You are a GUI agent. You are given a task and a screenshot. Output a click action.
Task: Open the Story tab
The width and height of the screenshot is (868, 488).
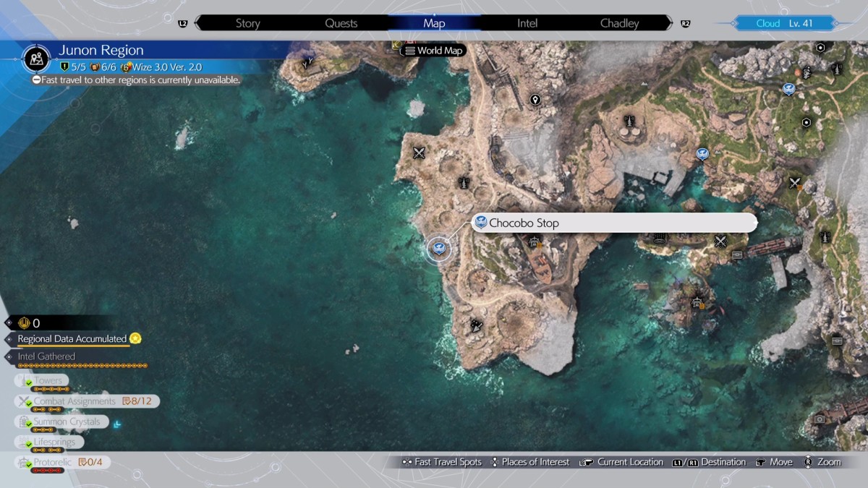[247, 23]
